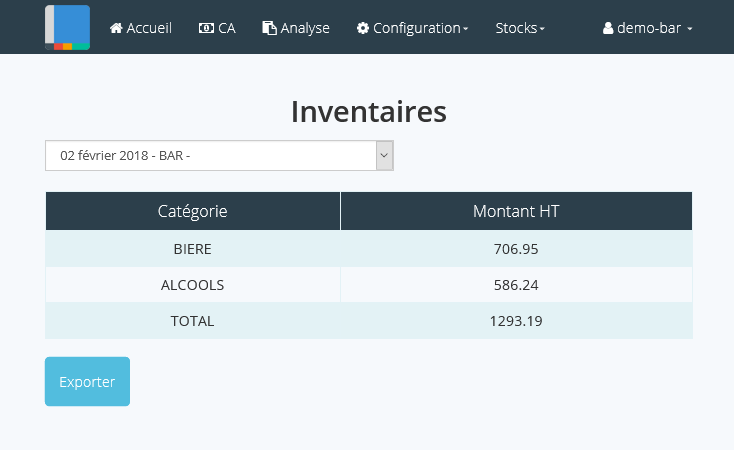Go to the Accueil menu label
Screen dimensions: 734x450
[149, 28]
